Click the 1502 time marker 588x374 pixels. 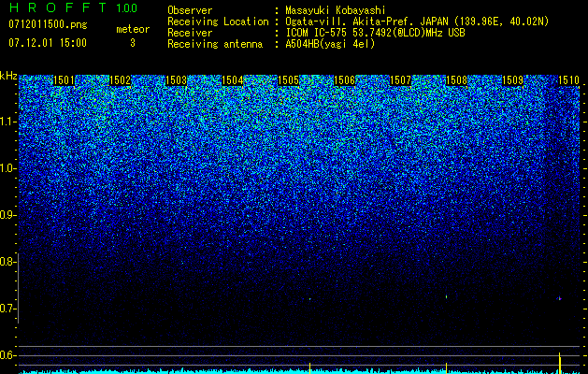coord(120,80)
